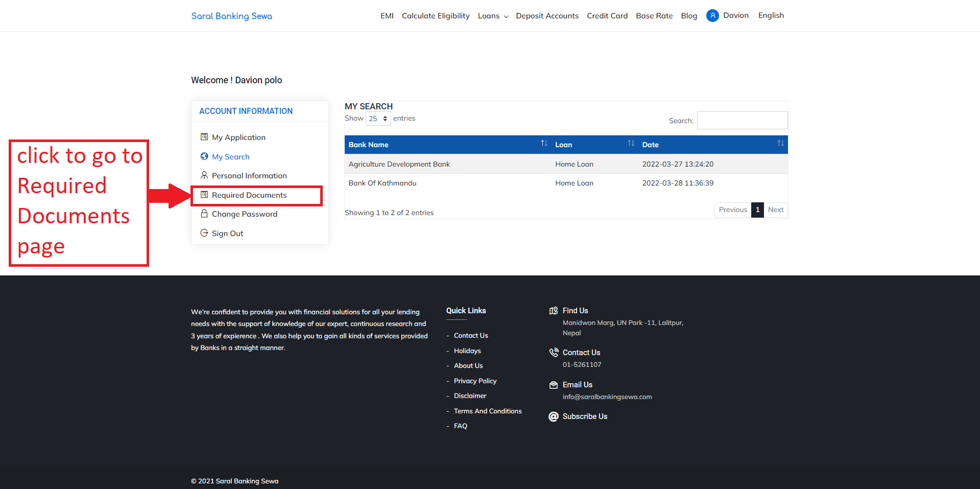This screenshot has width=980, height=489.
Task: Open the Credit Card page
Action: tap(607, 16)
